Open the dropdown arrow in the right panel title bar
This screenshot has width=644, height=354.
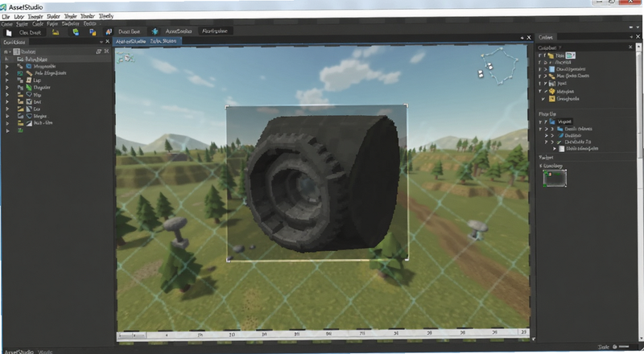pyautogui.click(x=631, y=37)
